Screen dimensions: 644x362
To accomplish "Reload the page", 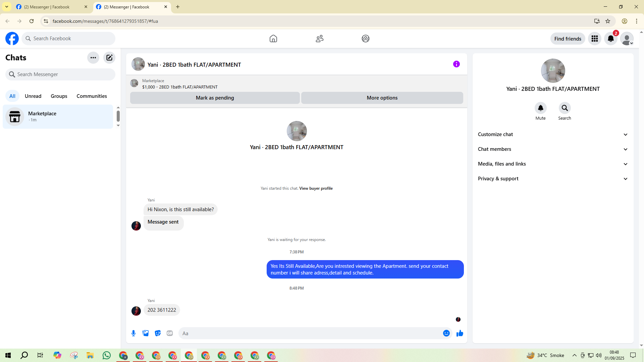I will pyautogui.click(x=32, y=21).
